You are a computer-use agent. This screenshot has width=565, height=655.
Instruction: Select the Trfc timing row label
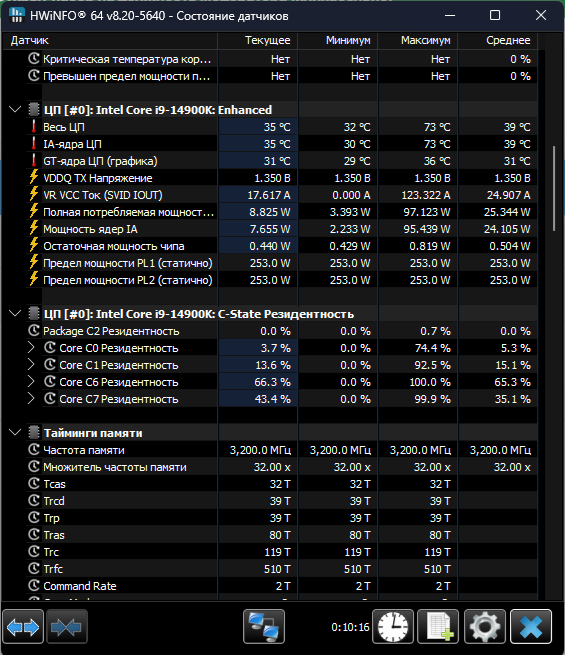coord(53,569)
